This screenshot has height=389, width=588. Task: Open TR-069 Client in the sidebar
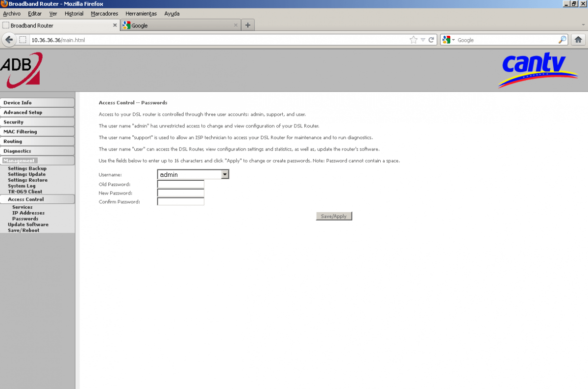pyautogui.click(x=25, y=192)
